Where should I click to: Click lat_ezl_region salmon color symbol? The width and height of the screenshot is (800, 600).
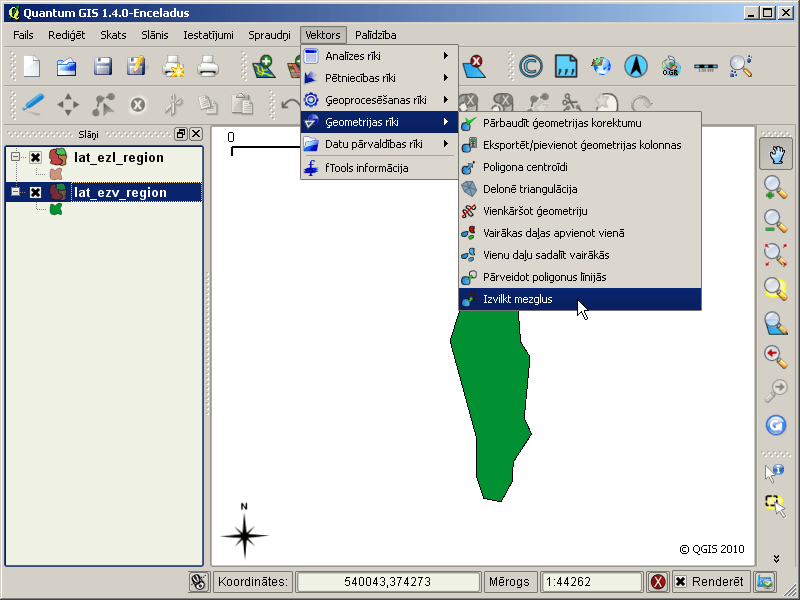coord(56,174)
